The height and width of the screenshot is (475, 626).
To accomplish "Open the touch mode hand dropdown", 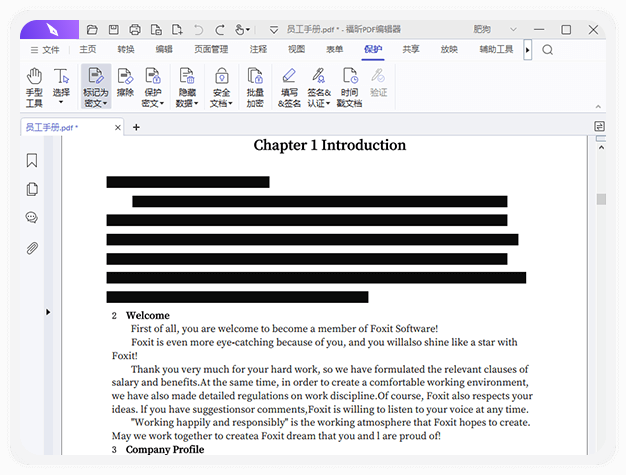I will tap(242, 30).
